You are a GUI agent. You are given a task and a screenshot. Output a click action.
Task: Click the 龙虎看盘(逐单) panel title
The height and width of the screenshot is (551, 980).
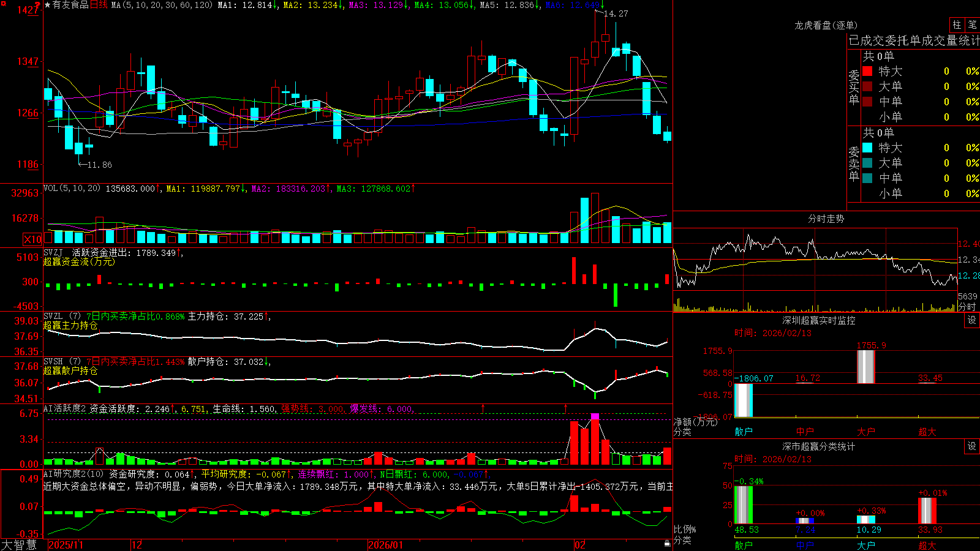point(826,25)
